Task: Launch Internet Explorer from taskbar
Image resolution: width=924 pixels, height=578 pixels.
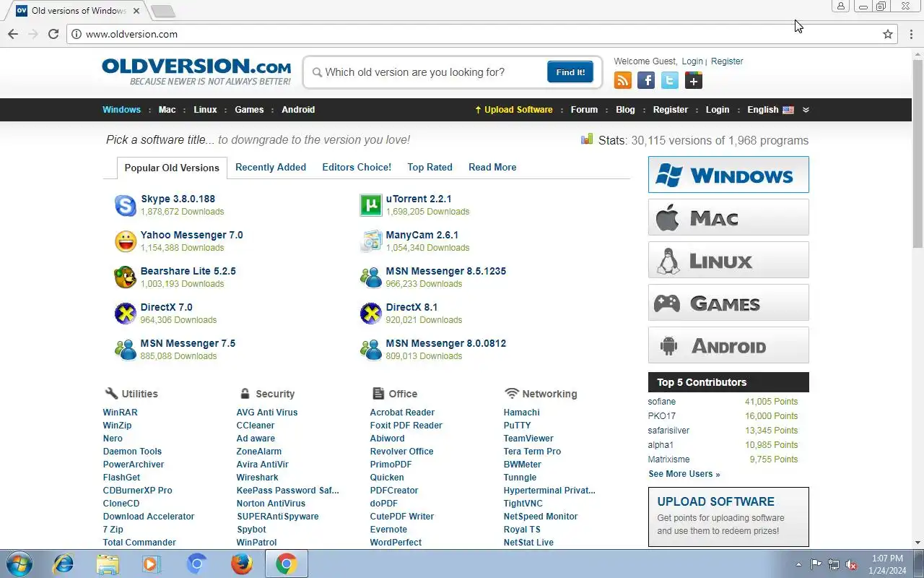Action: [x=64, y=564]
